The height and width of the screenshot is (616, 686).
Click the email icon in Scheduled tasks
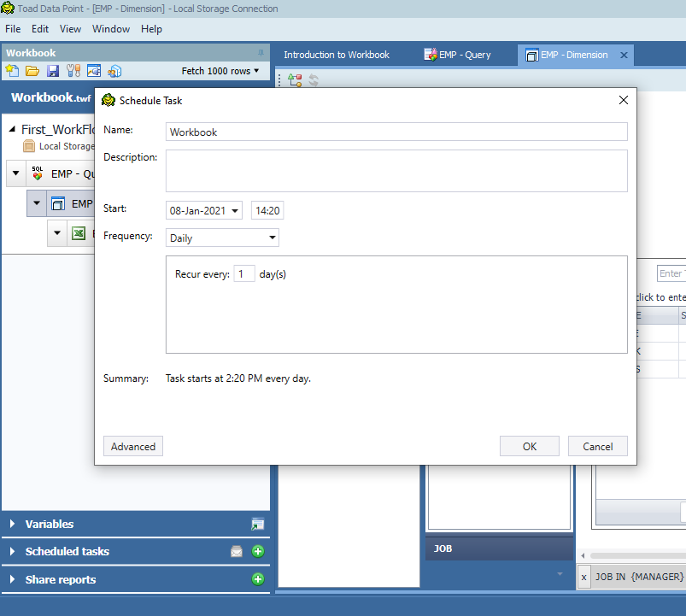coord(237,551)
